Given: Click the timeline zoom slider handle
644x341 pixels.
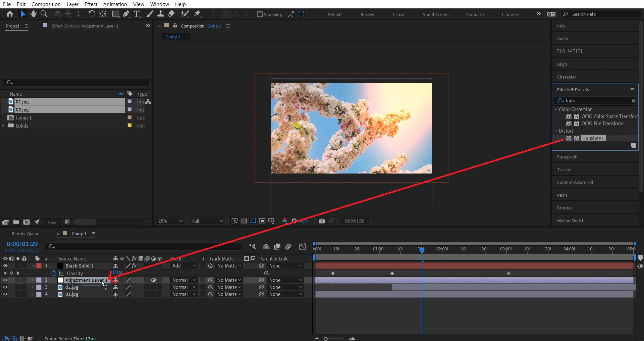Looking at the screenshot, I should [x=325, y=339].
